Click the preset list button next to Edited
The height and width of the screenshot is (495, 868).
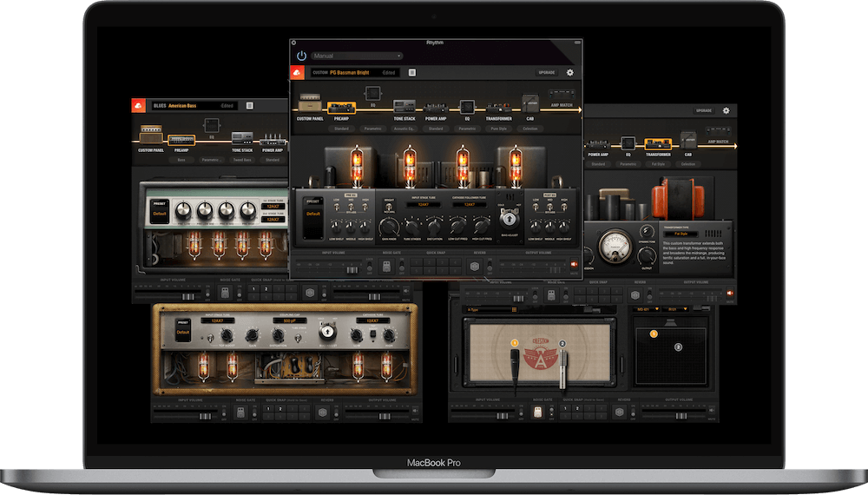411,73
